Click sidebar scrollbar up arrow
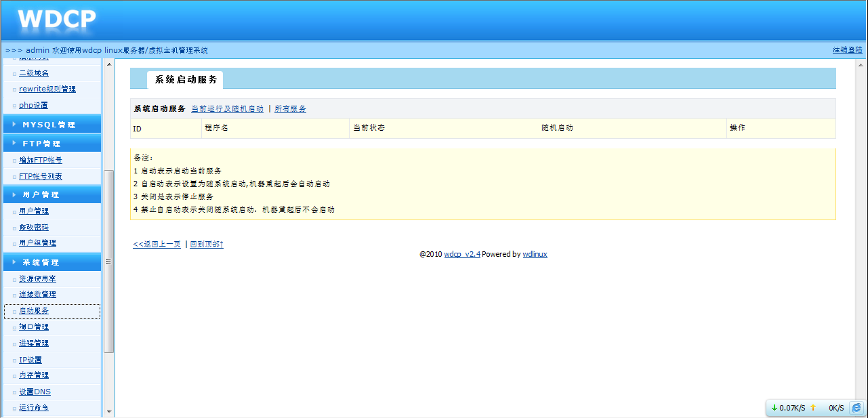This screenshot has width=868, height=418. tap(109, 64)
